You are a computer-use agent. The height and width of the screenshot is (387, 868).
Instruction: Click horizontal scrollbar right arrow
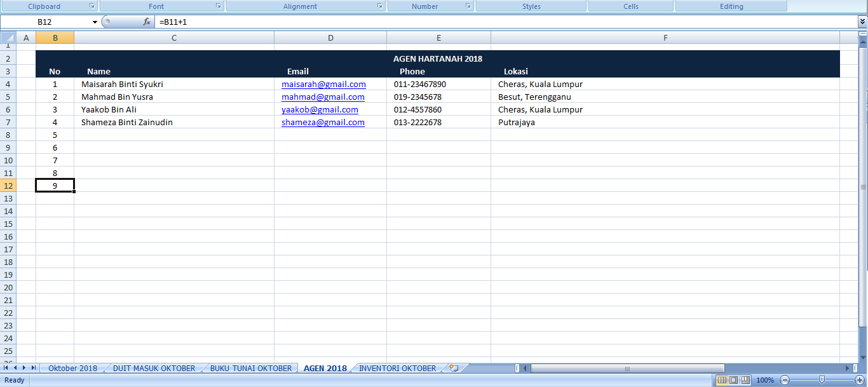pos(848,368)
